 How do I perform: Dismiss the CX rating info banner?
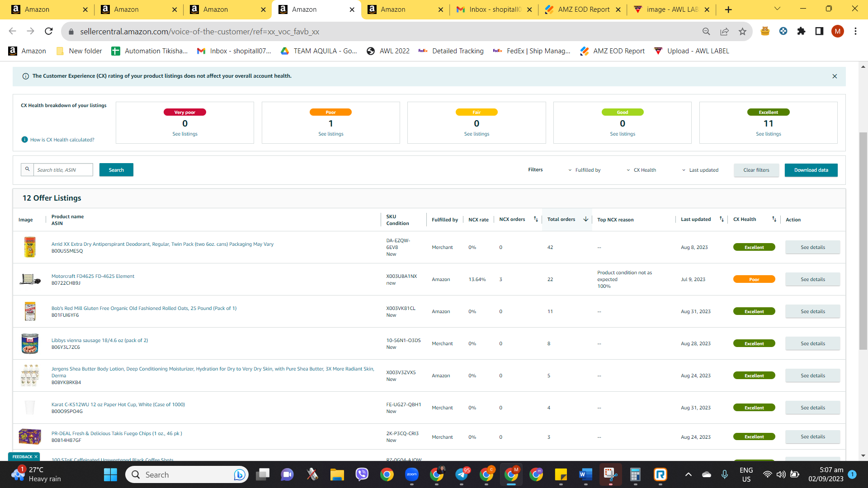[x=835, y=76]
